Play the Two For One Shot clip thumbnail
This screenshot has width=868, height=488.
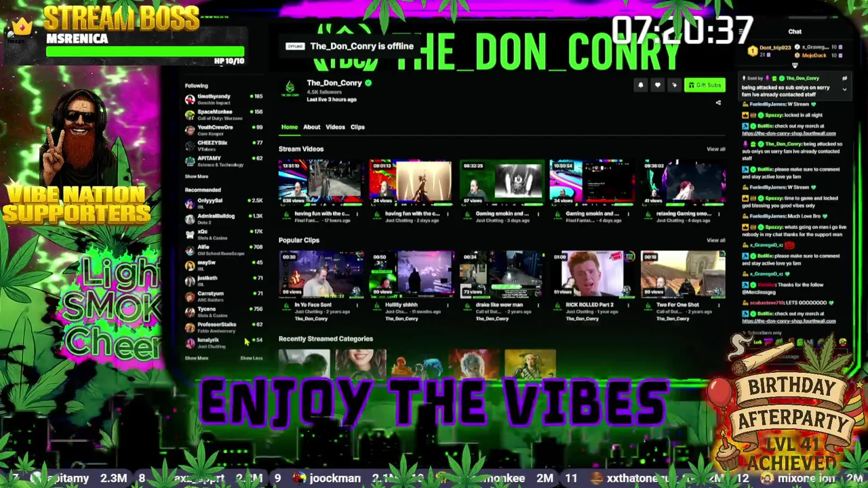tap(683, 274)
